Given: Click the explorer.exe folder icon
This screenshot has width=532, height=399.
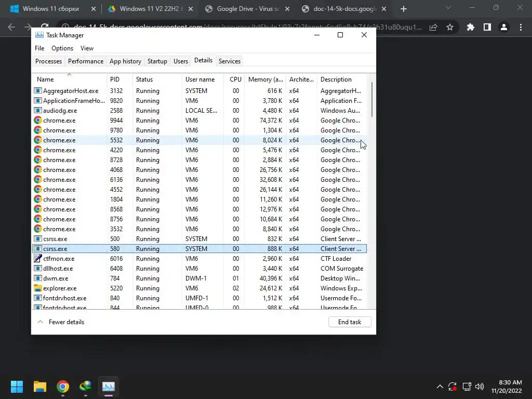Looking at the screenshot, I should (37, 288).
